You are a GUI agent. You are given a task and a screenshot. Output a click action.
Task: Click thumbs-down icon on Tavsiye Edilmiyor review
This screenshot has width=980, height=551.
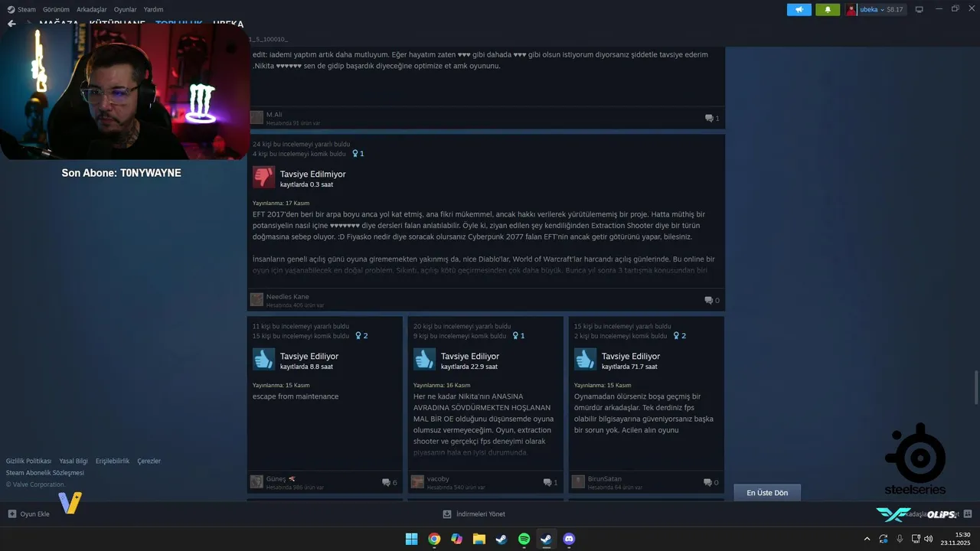263,177
